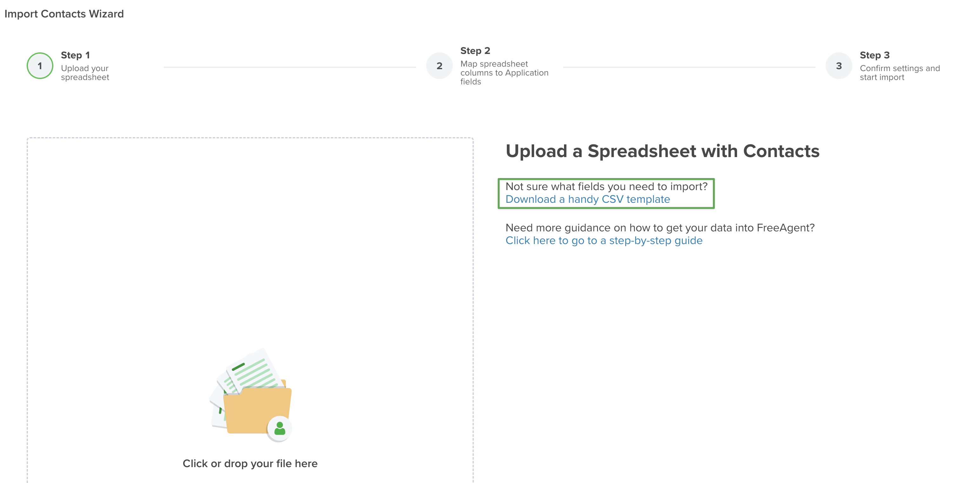
Task: Click the folder illustration in the upload area
Action: 257,411
